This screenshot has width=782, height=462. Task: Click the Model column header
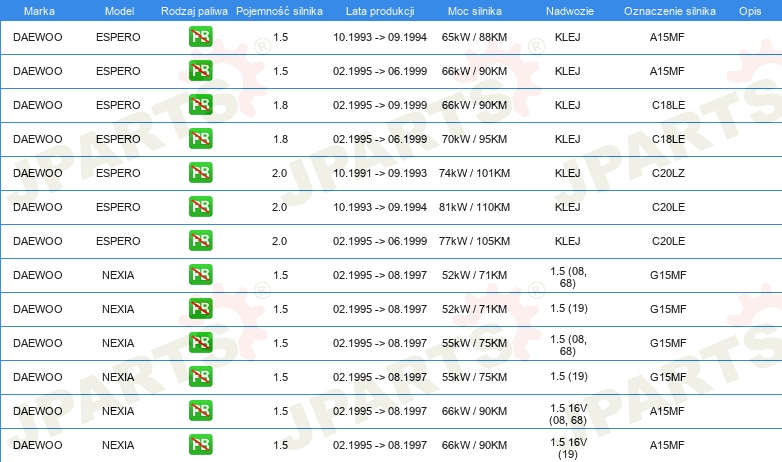pyautogui.click(x=119, y=11)
